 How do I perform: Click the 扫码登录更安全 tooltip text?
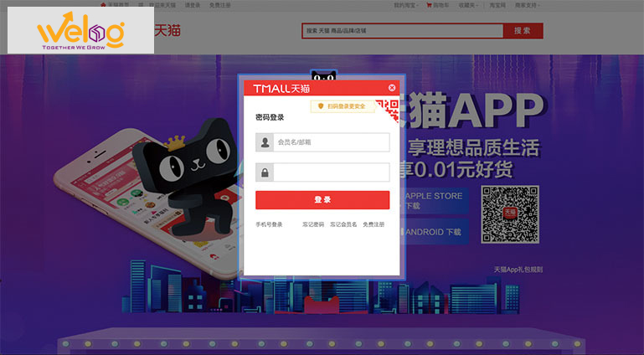(346, 106)
